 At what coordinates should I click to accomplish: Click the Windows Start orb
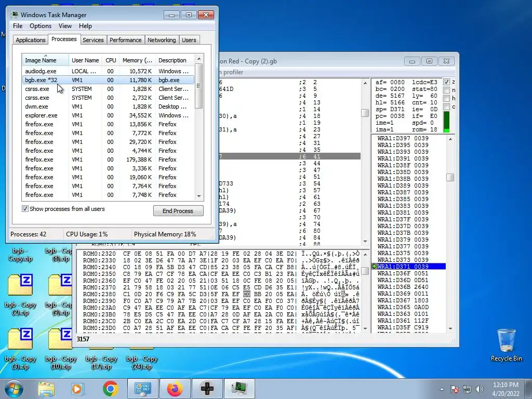(14, 389)
